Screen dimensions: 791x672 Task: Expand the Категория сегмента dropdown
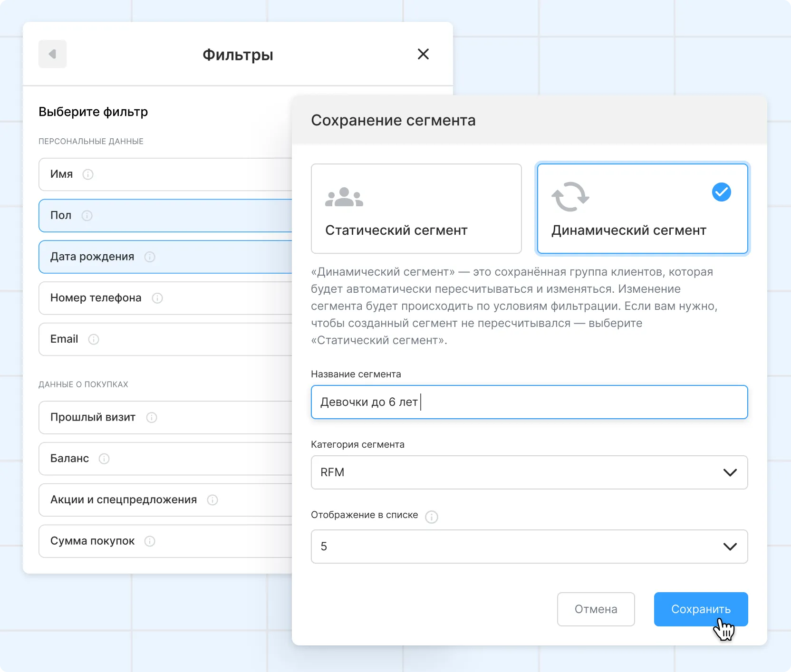(529, 472)
